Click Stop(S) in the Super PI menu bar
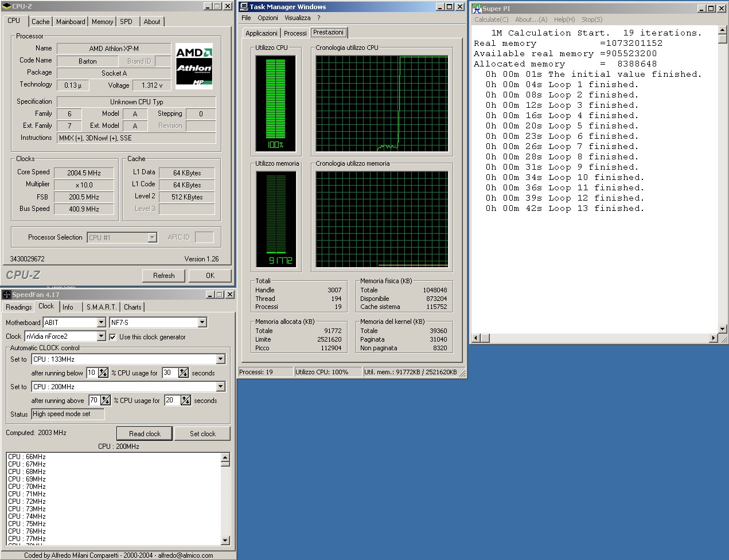The image size is (729, 560). tap(592, 19)
